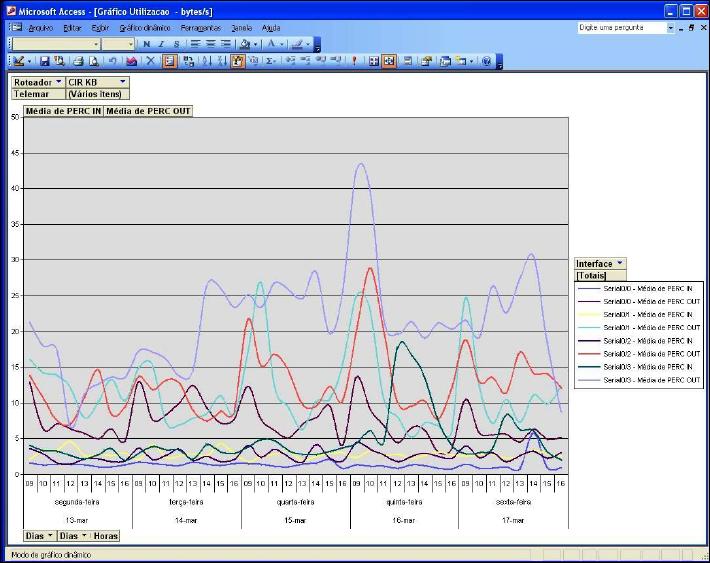Image resolution: width=710 pixels, height=563 pixels.
Task: Switch series by row/column with the toolbar icon
Action: pyautogui.click(x=188, y=61)
